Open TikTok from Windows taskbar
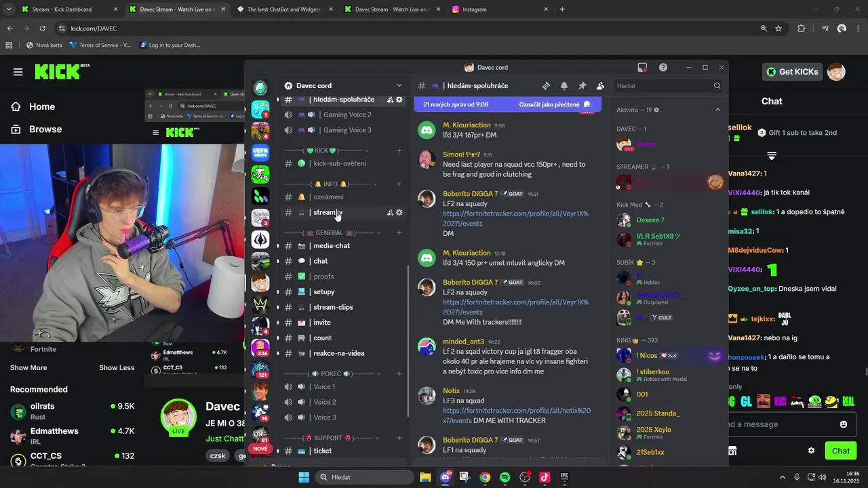 545,477
